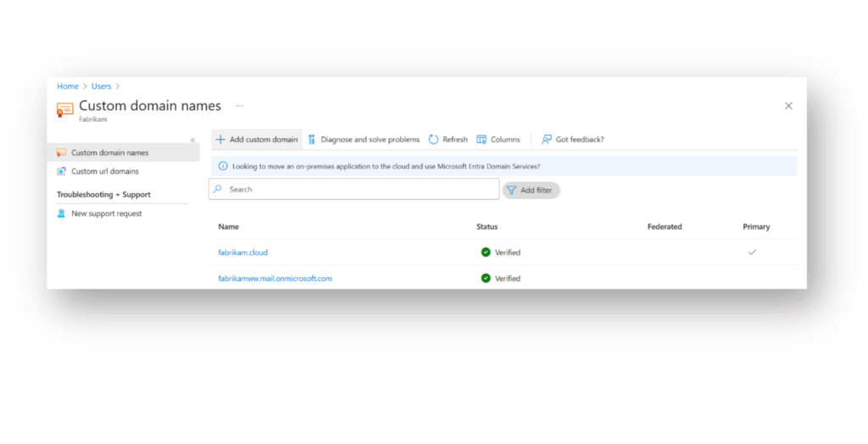Go to Home breadcrumb
This screenshot has height=444, width=868.
(68, 86)
